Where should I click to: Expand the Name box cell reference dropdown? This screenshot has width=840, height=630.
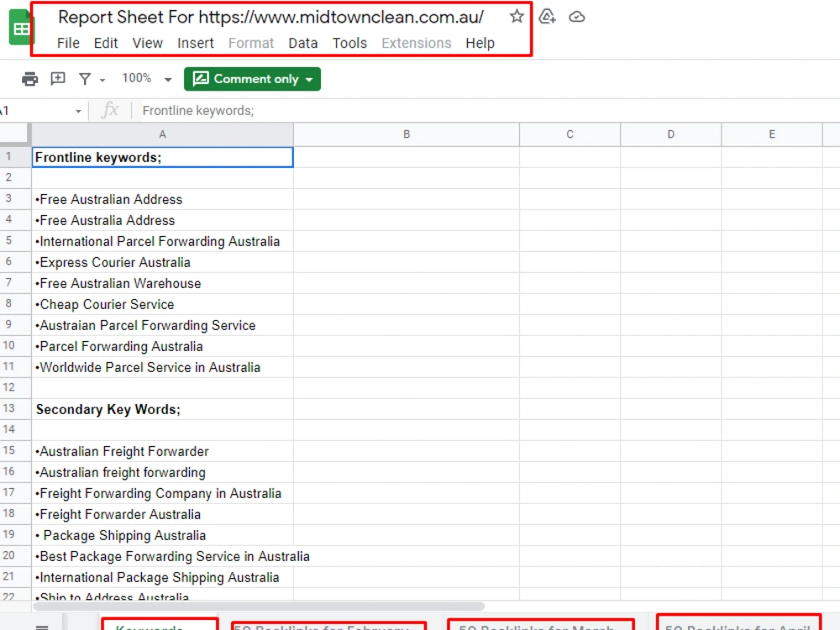tap(78, 112)
